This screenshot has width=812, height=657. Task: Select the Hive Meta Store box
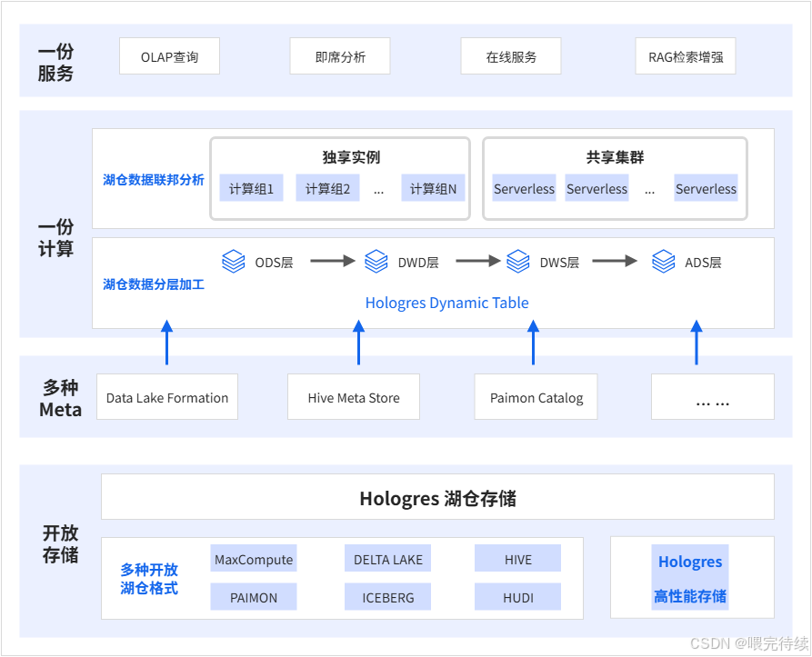354,397
